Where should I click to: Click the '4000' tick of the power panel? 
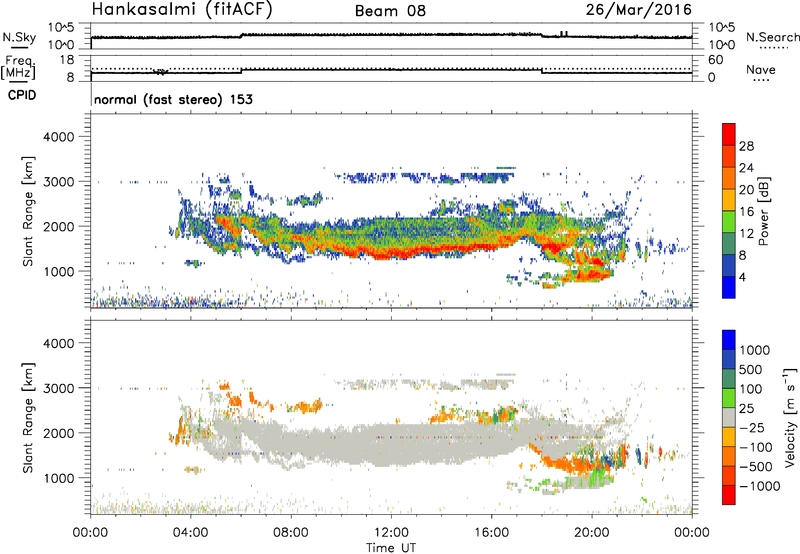[58, 137]
